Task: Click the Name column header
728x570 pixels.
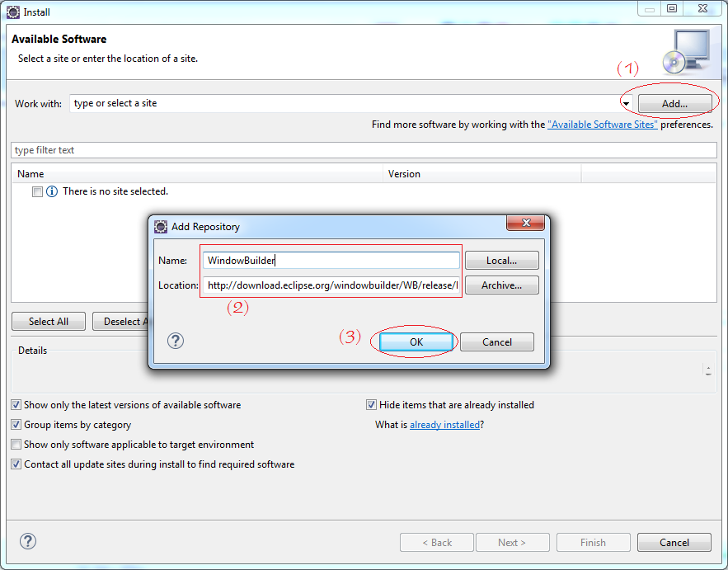Action: (x=197, y=174)
